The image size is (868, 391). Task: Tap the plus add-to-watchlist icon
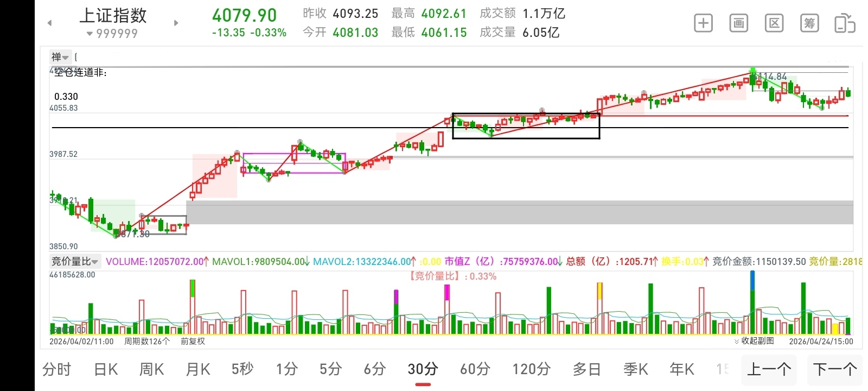703,23
